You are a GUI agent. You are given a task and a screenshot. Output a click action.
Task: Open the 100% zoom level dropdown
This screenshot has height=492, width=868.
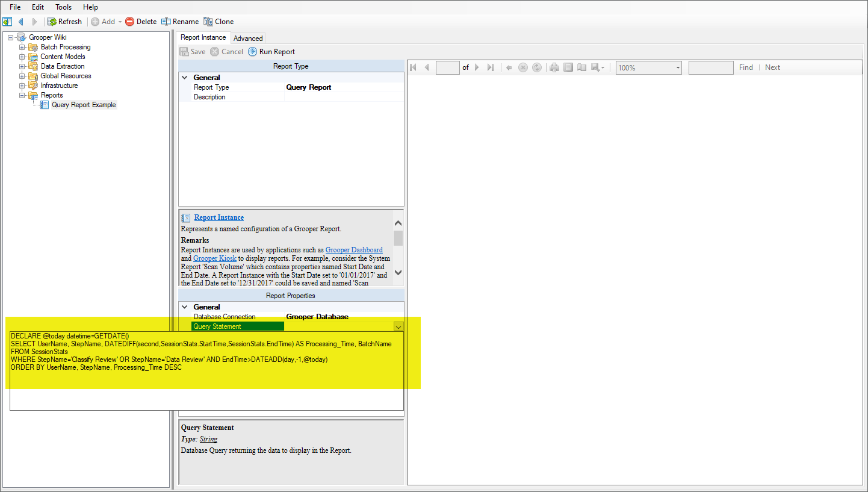(x=678, y=68)
